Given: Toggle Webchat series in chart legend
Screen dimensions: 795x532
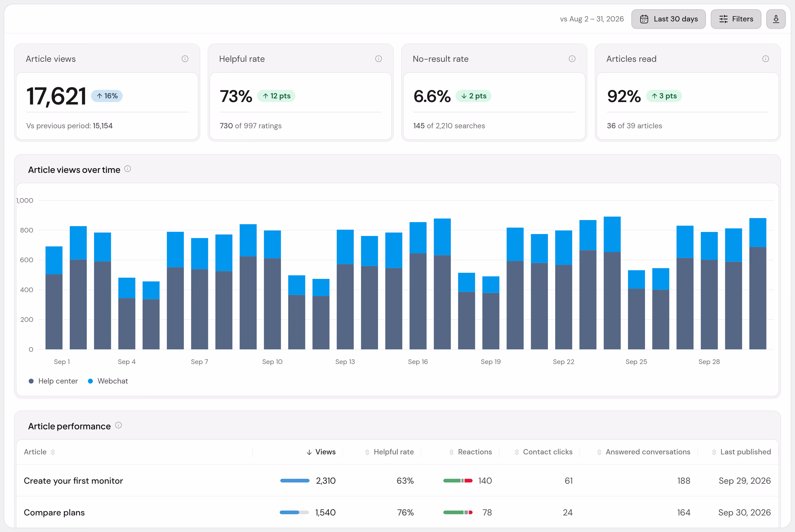Looking at the screenshot, I should point(108,381).
